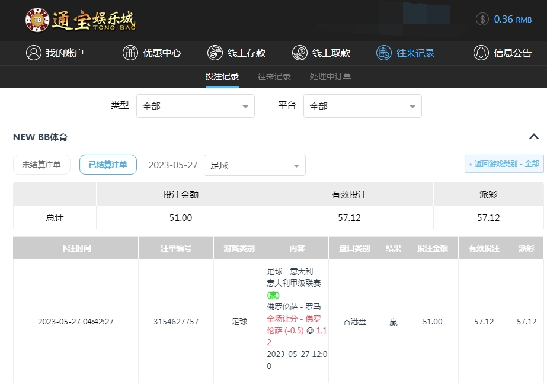Open the 平台 platform dropdown

362,106
